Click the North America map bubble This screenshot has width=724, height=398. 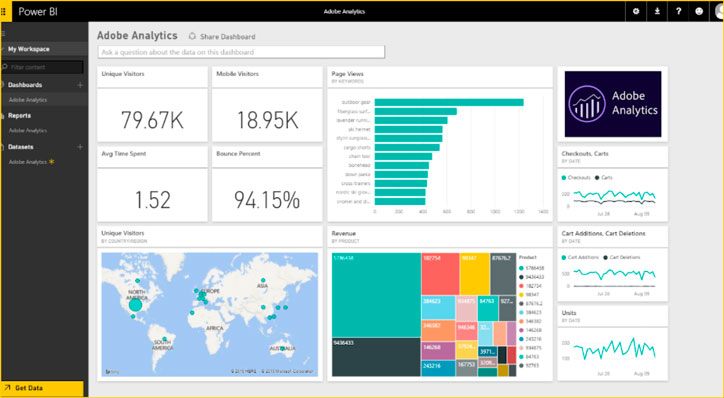(135, 305)
